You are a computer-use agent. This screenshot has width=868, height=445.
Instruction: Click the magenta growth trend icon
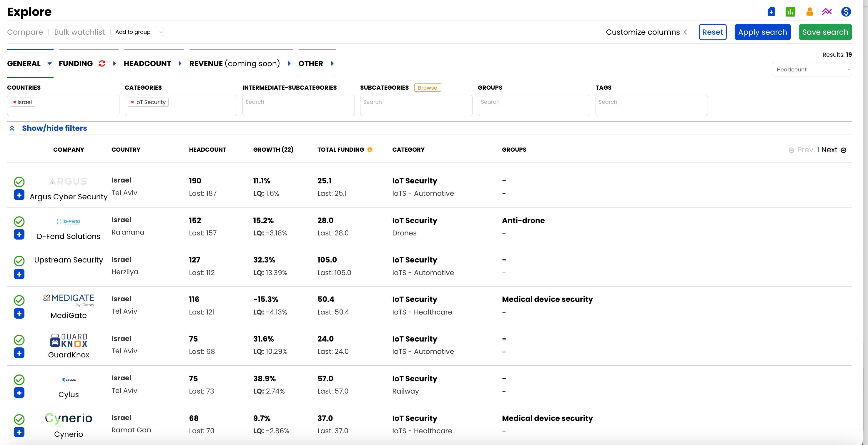tap(827, 11)
